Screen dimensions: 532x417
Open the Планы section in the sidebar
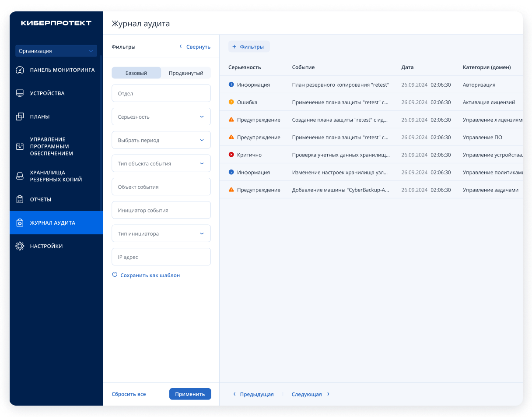[x=56, y=117]
